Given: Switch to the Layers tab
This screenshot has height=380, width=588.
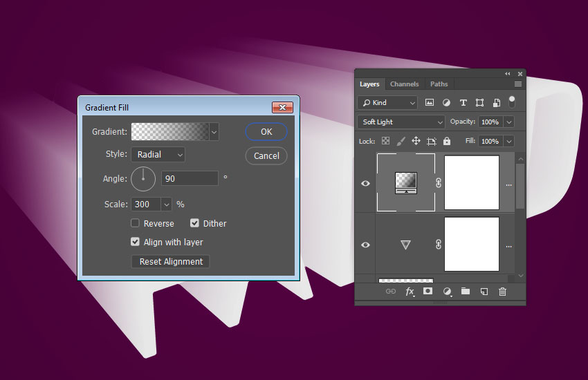Looking at the screenshot, I should tap(369, 84).
